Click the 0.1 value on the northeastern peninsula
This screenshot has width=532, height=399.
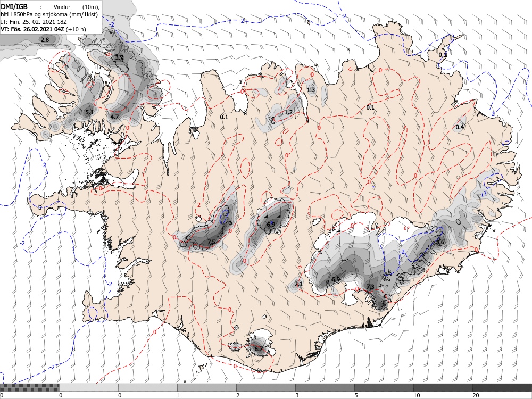(x=443, y=55)
